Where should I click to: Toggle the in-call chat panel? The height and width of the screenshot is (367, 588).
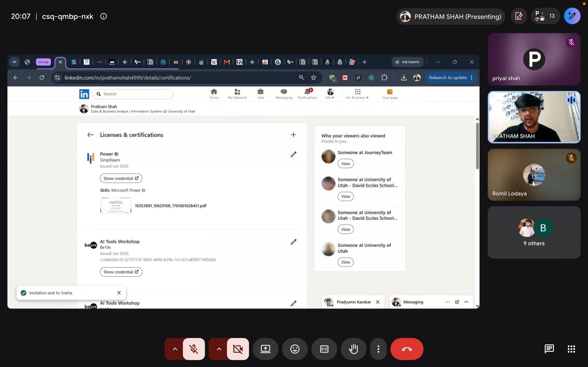click(549, 349)
